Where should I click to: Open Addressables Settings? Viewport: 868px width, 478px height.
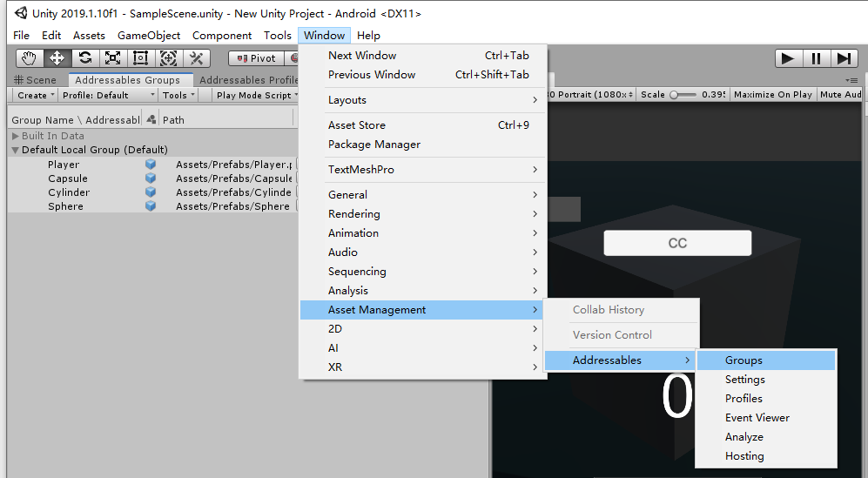(x=766, y=380)
